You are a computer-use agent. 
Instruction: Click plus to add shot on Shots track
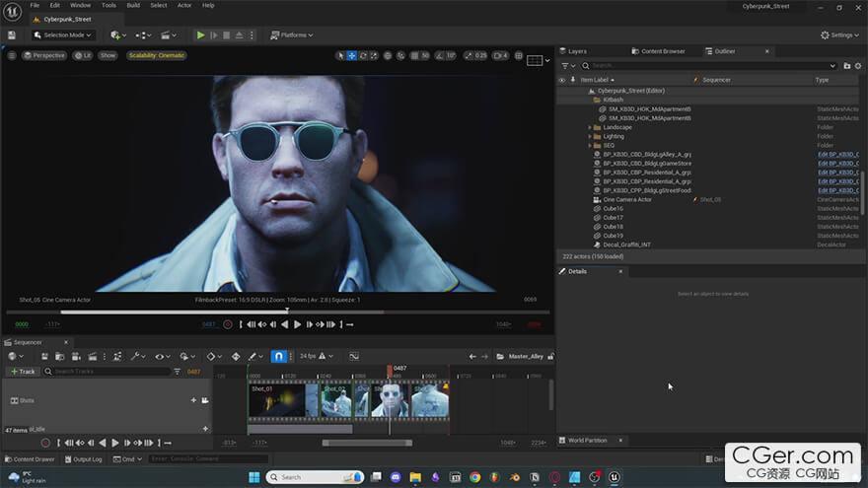(193, 400)
